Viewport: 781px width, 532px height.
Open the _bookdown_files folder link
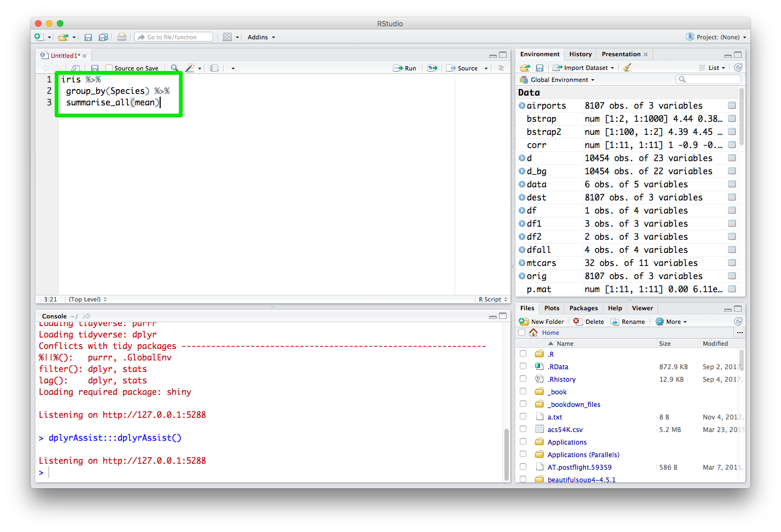point(574,404)
